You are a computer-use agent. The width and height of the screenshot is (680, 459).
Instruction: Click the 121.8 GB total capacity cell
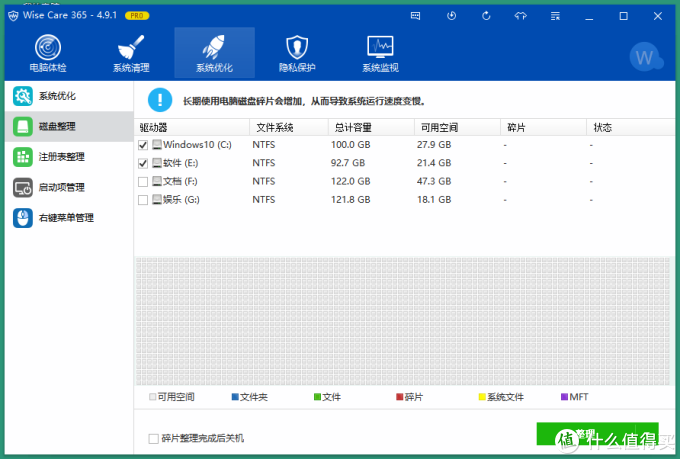coord(350,200)
